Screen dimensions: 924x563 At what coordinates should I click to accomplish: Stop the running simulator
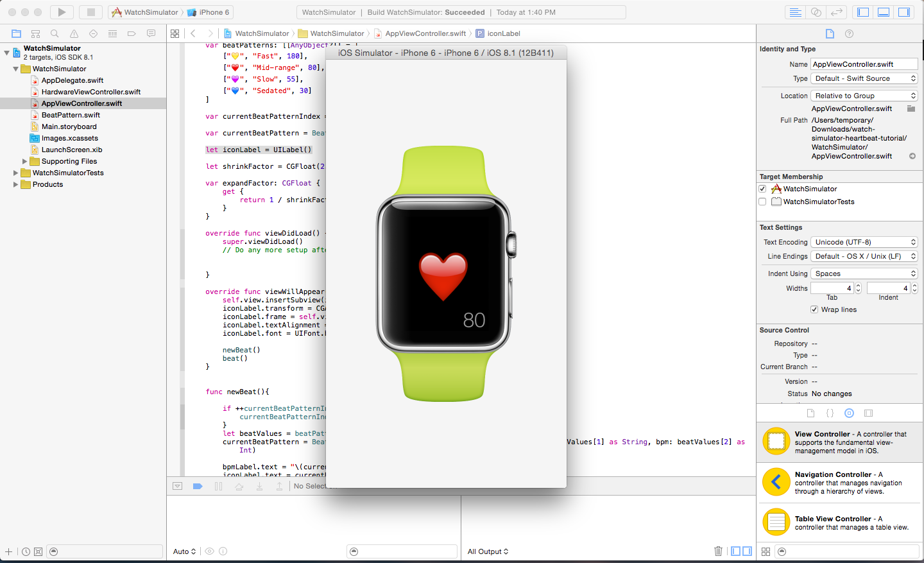click(90, 11)
